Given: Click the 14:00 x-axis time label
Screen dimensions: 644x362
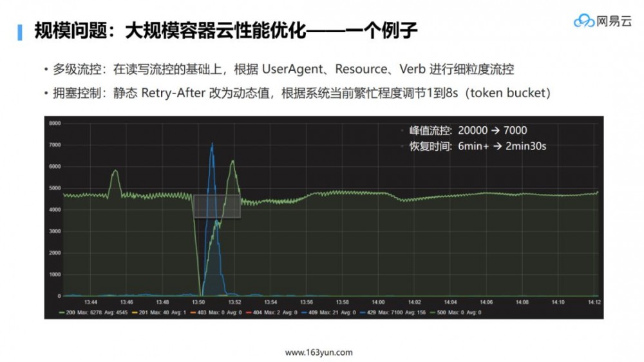Looking at the screenshot, I should pyautogui.click(x=378, y=303).
